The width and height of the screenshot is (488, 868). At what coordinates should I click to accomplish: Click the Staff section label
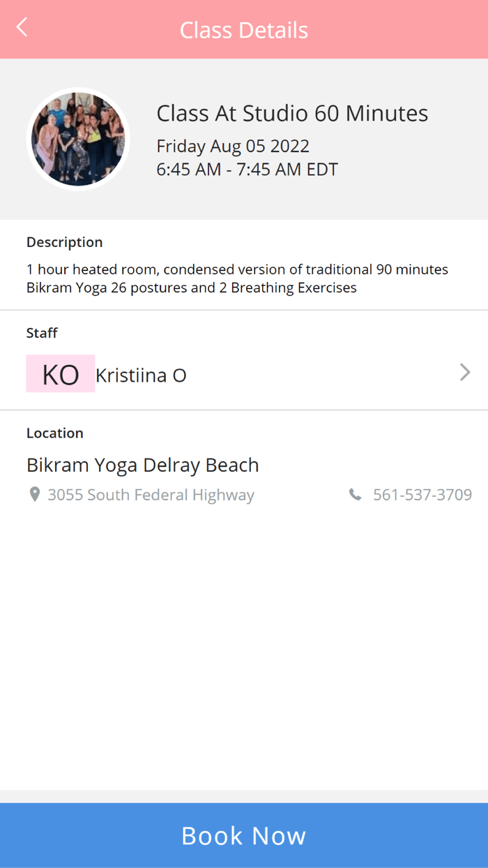(x=41, y=333)
